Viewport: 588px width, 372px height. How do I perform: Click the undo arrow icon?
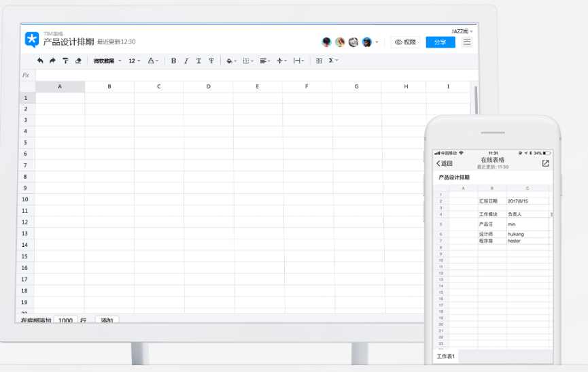coord(40,61)
